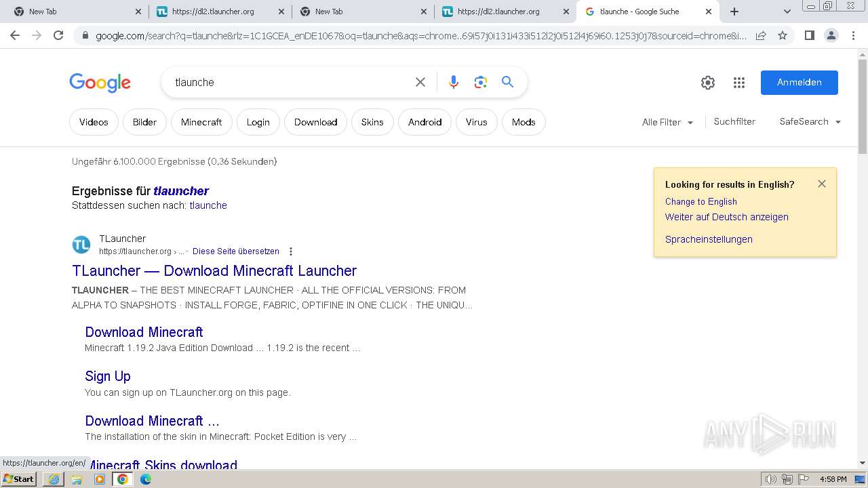868x488 pixels.
Task: Select the Login filter chip
Action: (258, 122)
